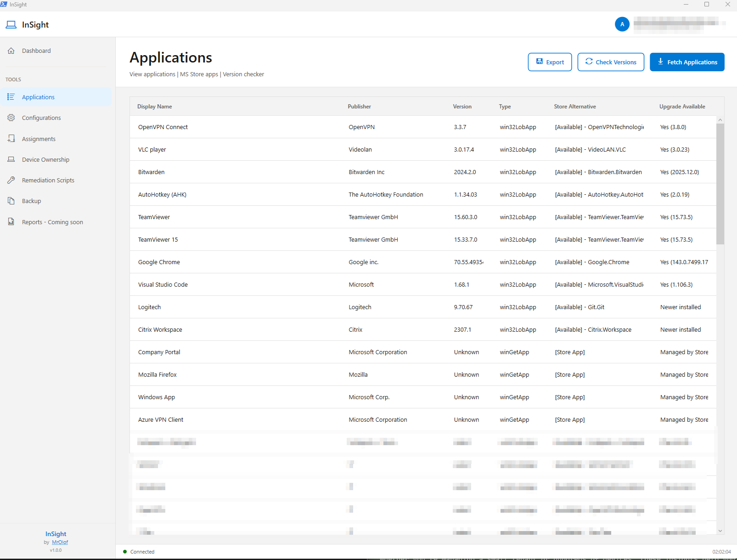Click the 'Microsoft Corp.' publisher cell

coord(369,397)
